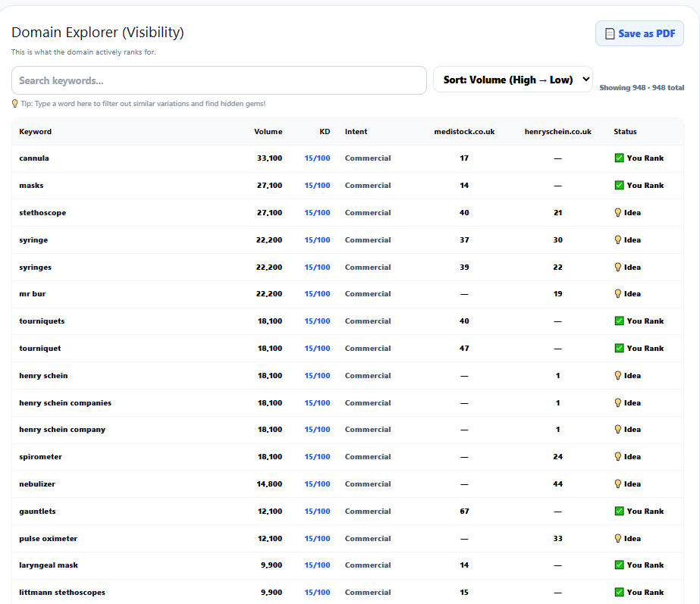Click green checkmark icon in tourniquets row

[619, 321]
